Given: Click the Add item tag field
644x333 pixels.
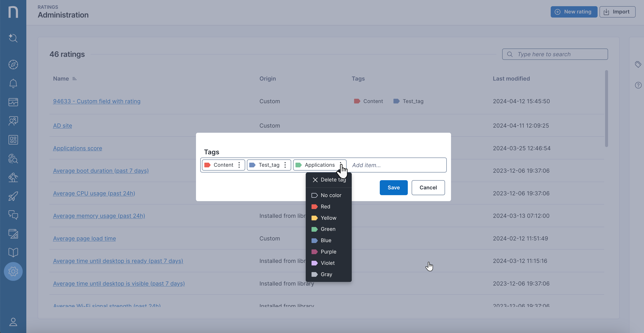Looking at the screenshot, I should point(398,165).
